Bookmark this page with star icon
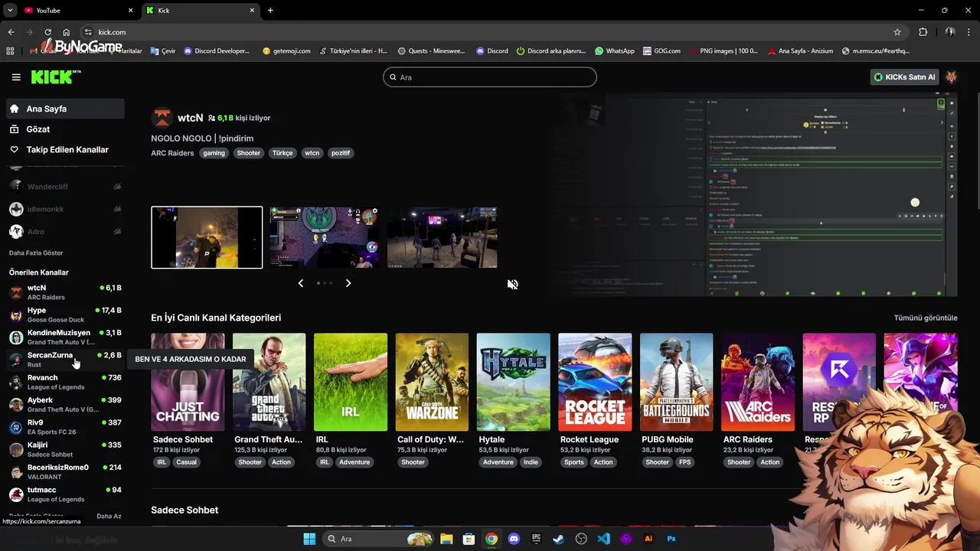980x551 pixels. click(897, 32)
